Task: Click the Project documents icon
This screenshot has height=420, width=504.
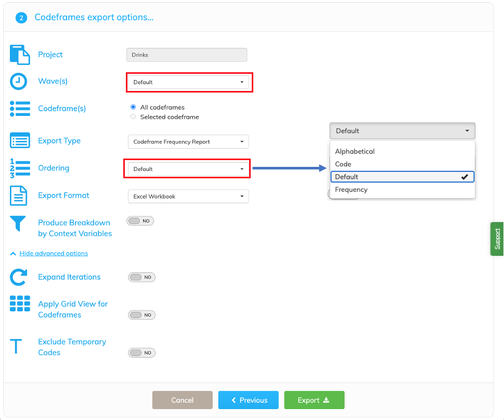Action: tap(20, 55)
